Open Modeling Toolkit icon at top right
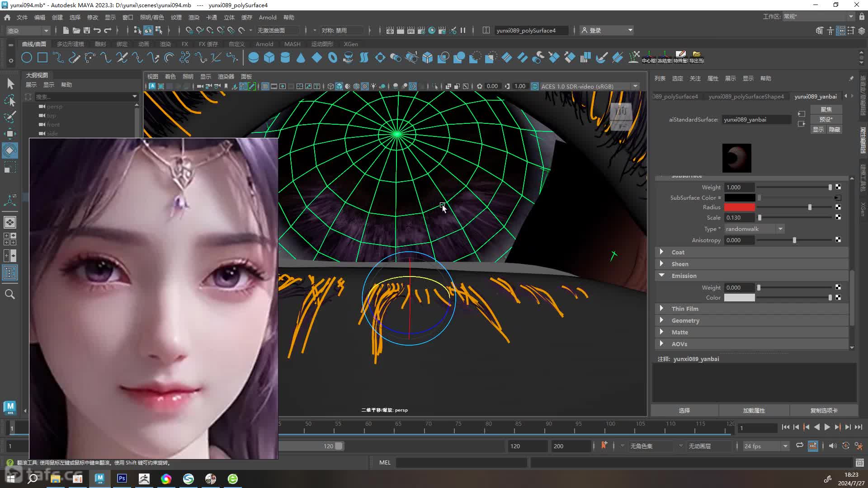The image size is (868, 488). coord(820,30)
